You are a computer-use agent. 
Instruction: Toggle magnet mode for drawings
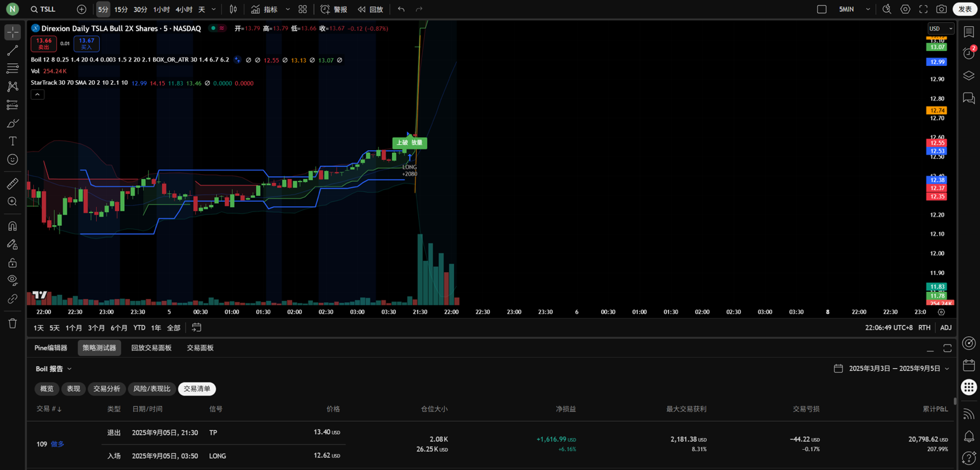[12, 227]
